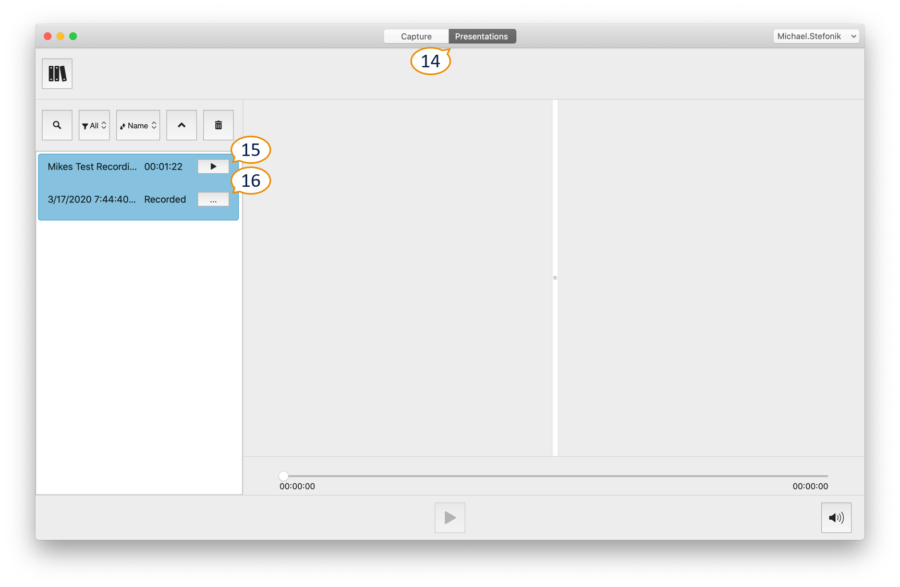This screenshot has height=587, width=900.
Task: Open the All filter dropdown
Action: tap(94, 125)
